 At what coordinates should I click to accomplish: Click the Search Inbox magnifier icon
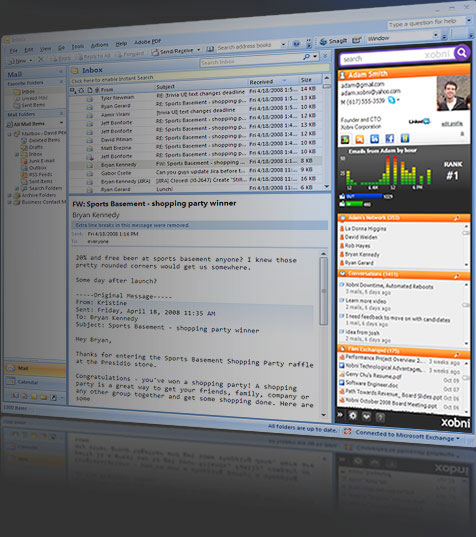tap(307, 57)
